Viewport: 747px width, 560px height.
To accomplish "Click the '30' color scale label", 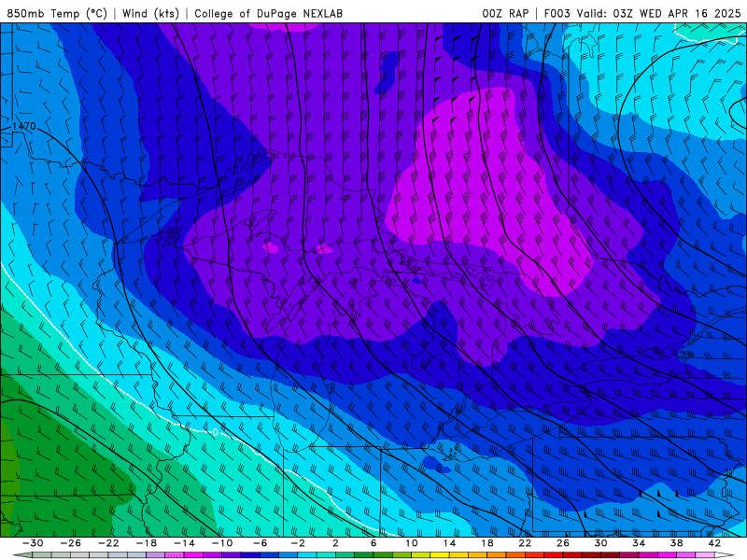I will click(x=600, y=543).
